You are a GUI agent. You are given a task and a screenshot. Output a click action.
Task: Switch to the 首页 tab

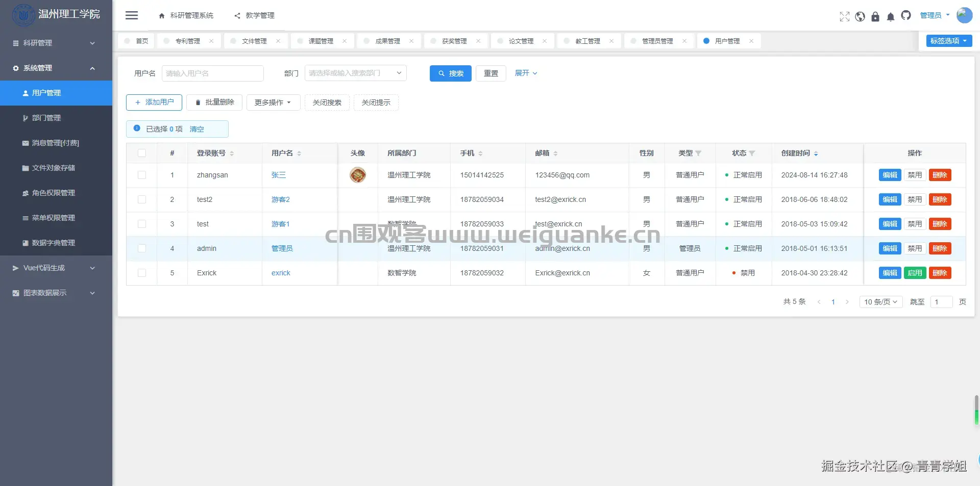pyautogui.click(x=136, y=41)
